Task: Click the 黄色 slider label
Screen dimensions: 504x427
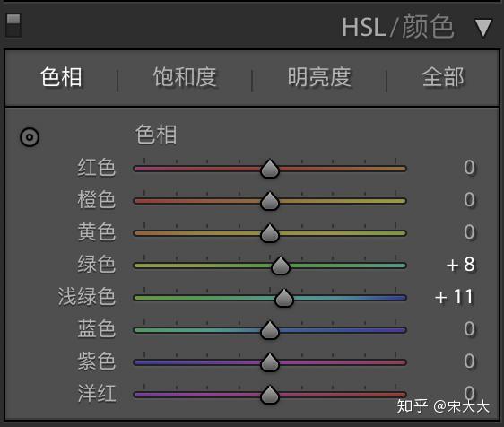Action: click(x=97, y=231)
